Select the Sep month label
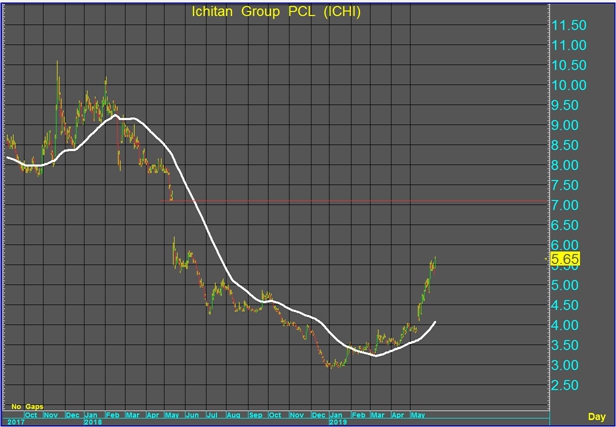 [255, 415]
